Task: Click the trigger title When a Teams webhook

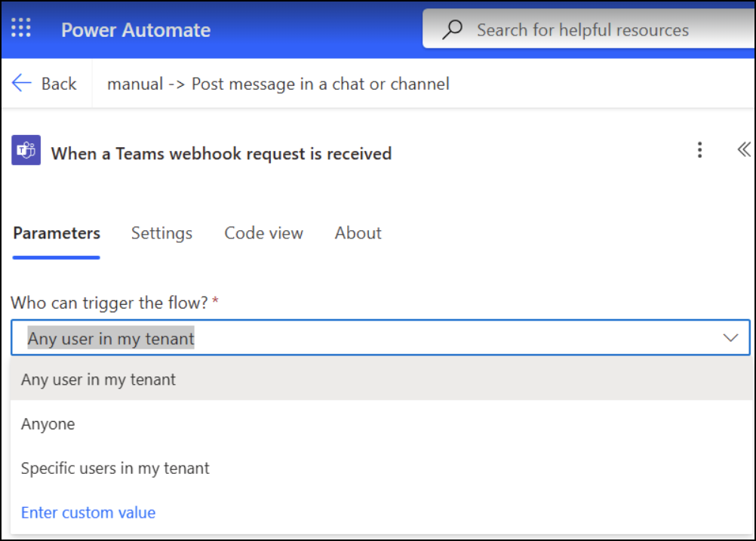Action: (x=221, y=154)
